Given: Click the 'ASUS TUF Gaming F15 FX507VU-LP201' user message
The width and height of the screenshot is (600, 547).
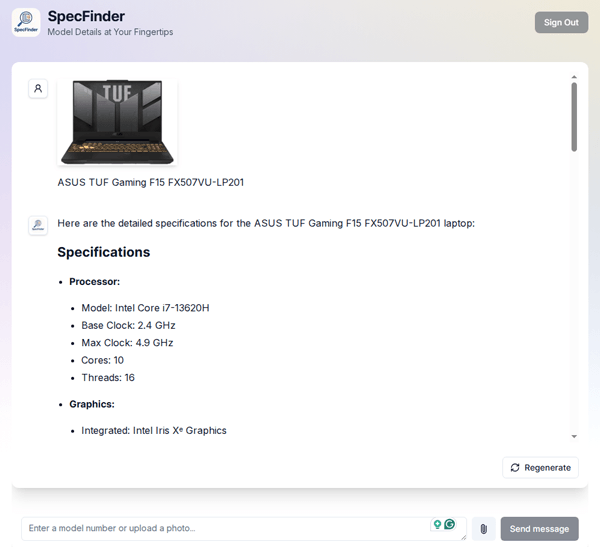Looking at the screenshot, I should (x=150, y=182).
